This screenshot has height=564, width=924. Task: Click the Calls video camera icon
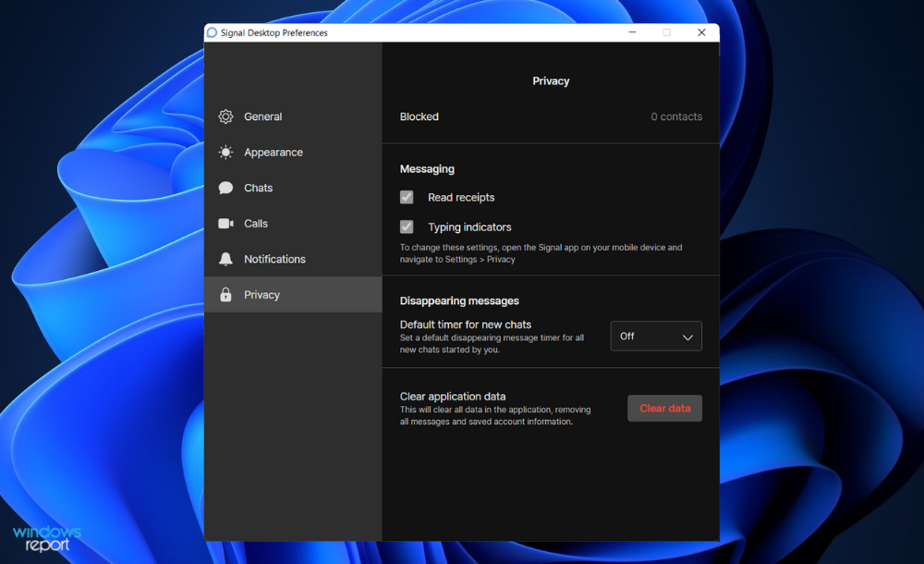pyautogui.click(x=225, y=224)
